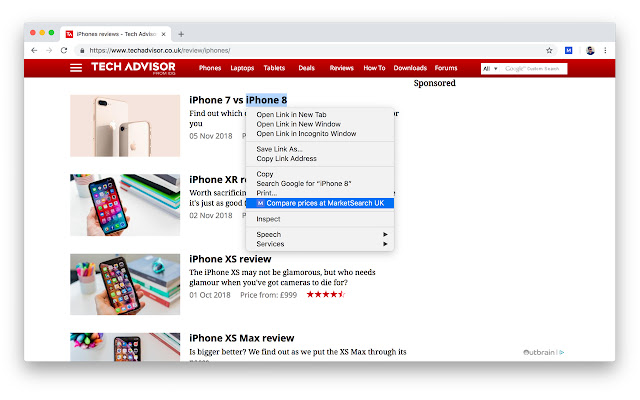The height and width of the screenshot is (400, 640).
Task: Click the iPhone XS star rating
Action: pos(326,295)
